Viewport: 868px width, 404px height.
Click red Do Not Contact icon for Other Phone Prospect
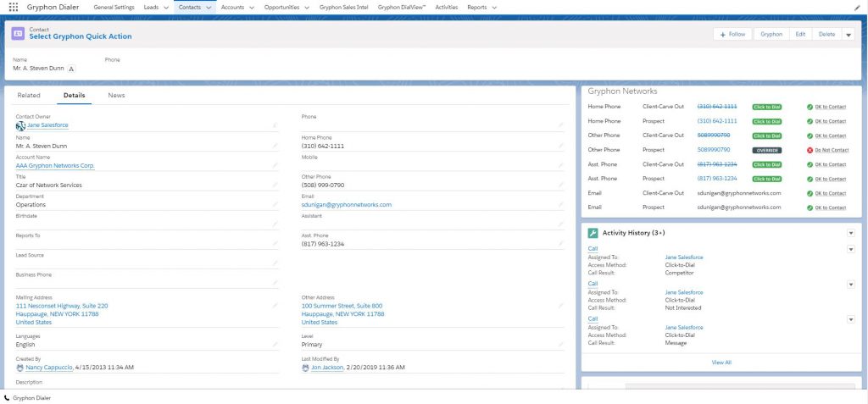click(810, 150)
